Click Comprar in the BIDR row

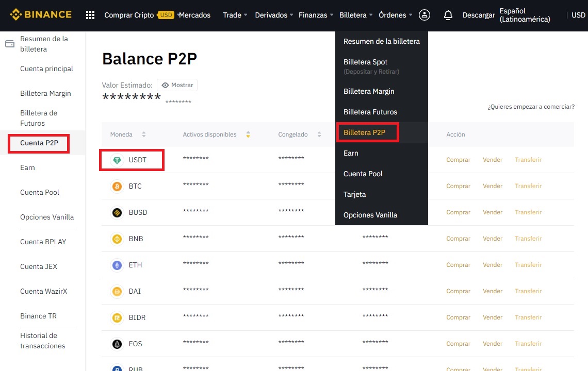tap(458, 317)
